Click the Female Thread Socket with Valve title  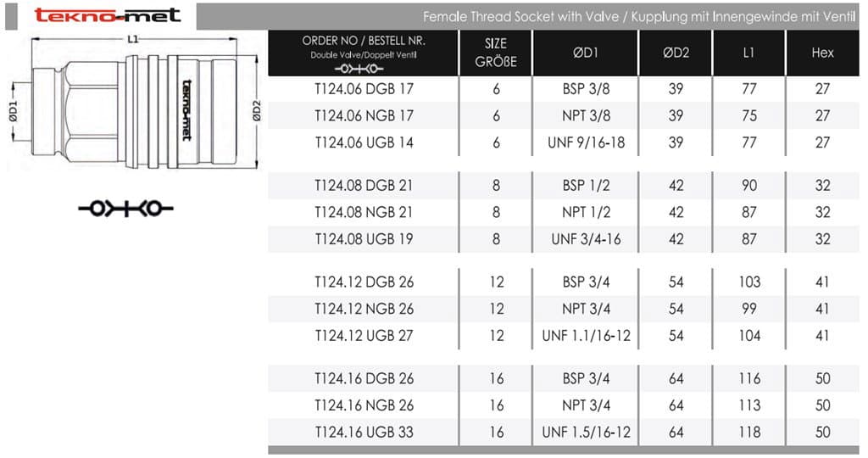coord(642,17)
